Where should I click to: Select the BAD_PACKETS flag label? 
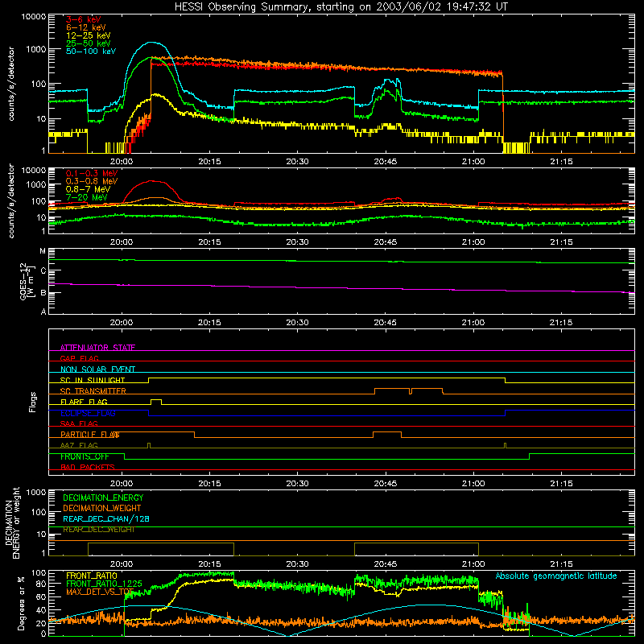coord(88,467)
